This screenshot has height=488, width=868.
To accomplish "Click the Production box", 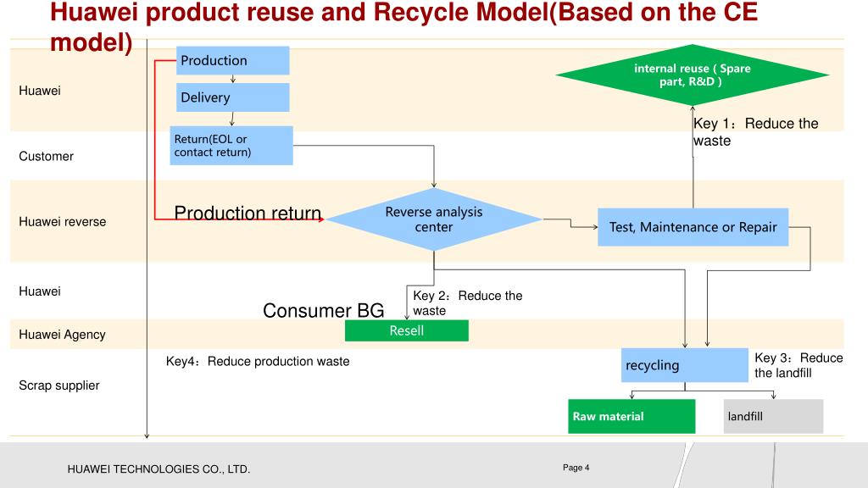I will coord(232,60).
